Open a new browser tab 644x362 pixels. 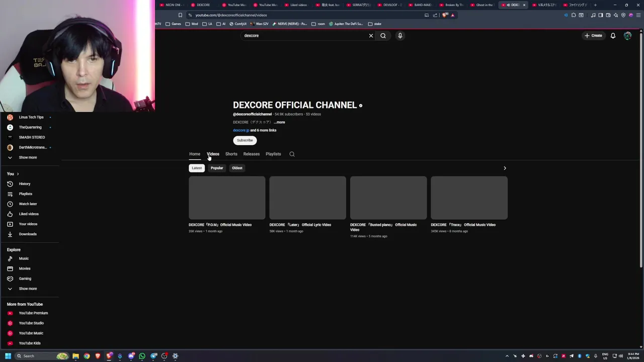tap(595, 5)
